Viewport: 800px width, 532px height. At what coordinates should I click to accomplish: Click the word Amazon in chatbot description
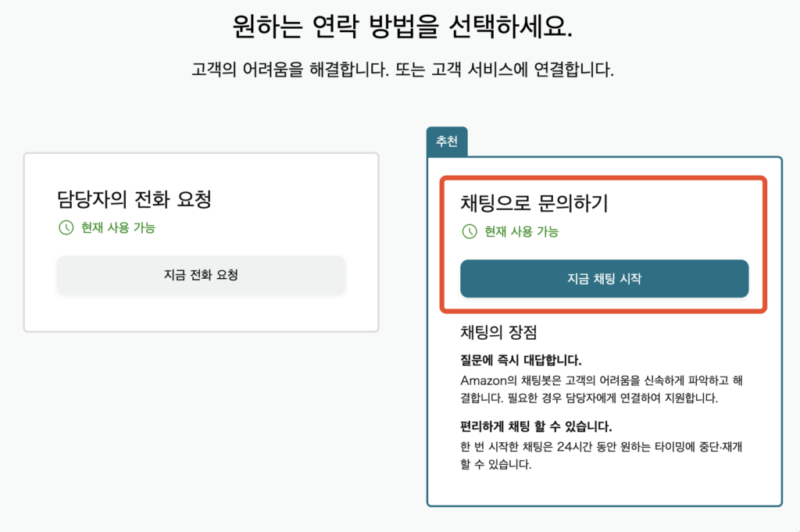coord(484,380)
